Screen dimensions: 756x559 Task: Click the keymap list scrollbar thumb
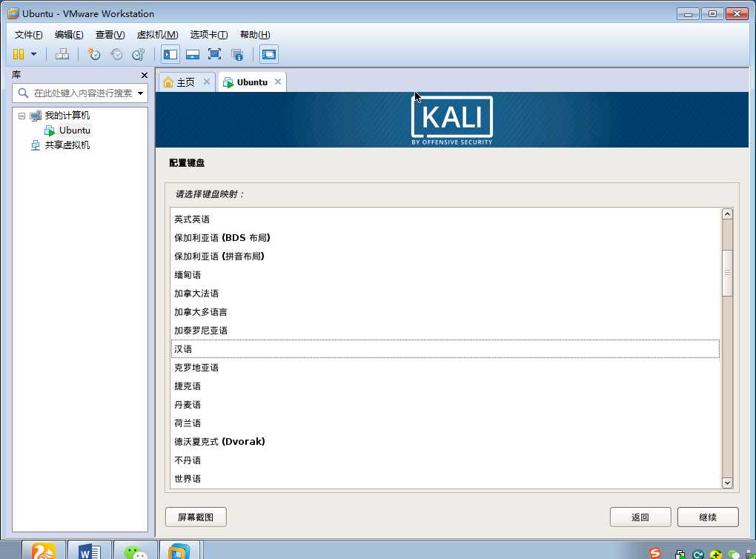coord(727,273)
